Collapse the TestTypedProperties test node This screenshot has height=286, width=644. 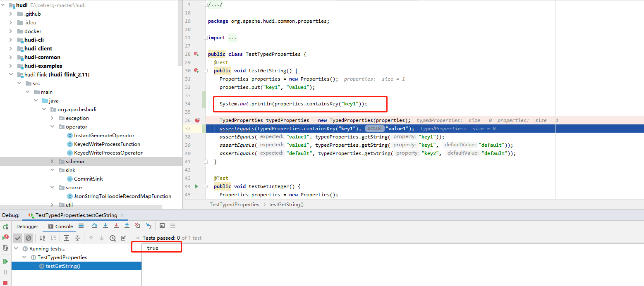24,257
